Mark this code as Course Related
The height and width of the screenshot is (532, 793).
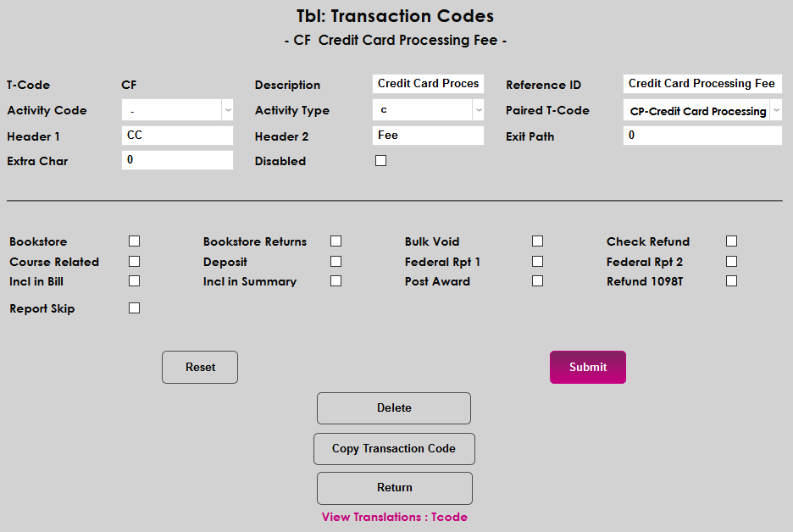(x=134, y=261)
